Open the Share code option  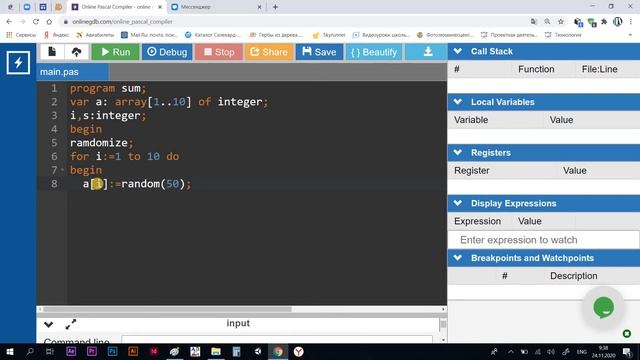pyautogui.click(x=269, y=52)
